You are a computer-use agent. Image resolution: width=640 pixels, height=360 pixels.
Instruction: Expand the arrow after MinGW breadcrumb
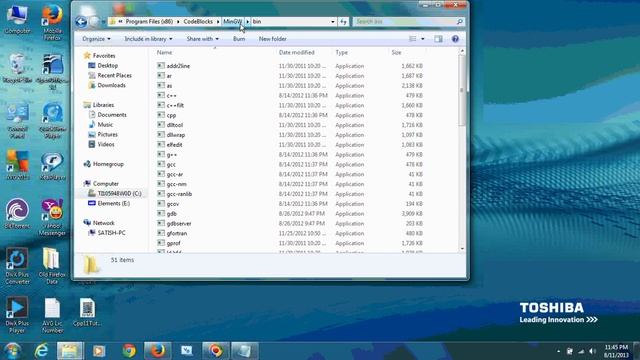247,22
